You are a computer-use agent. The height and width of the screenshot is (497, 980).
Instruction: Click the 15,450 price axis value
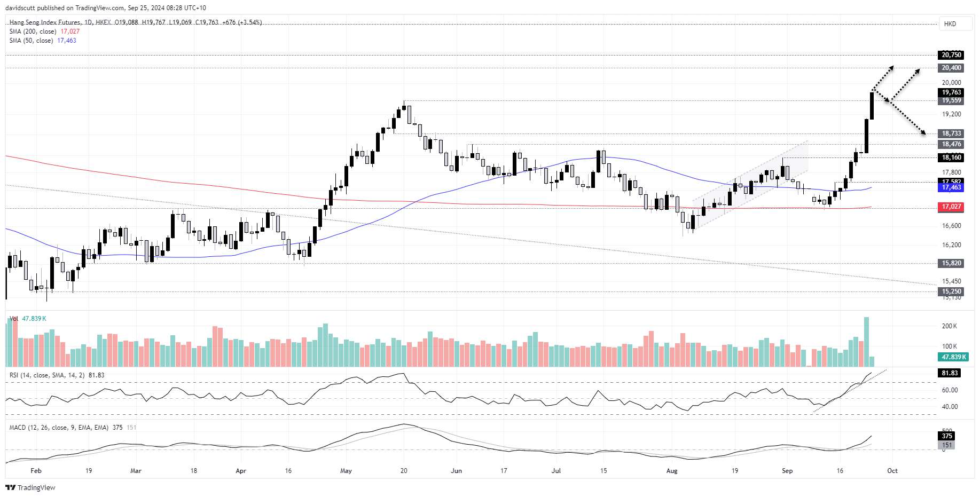coord(951,281)
